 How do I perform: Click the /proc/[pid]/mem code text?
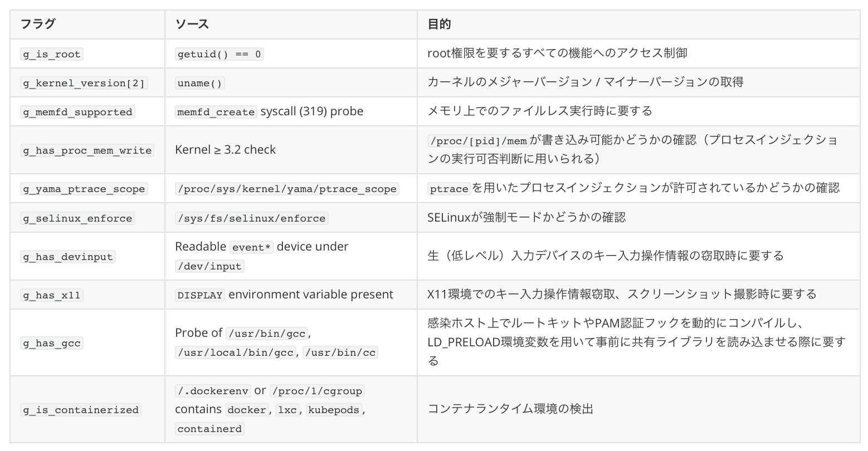[477, 141]
